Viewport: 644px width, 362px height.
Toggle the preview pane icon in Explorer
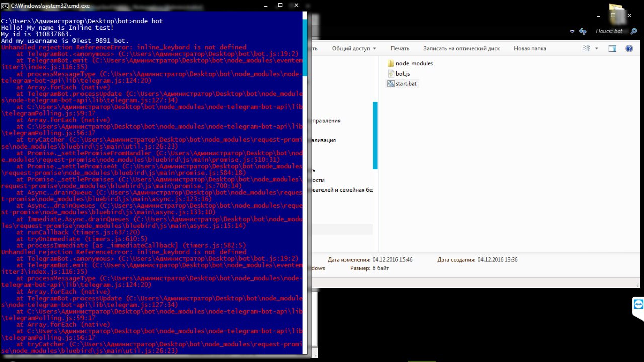[x=612, y=48]
